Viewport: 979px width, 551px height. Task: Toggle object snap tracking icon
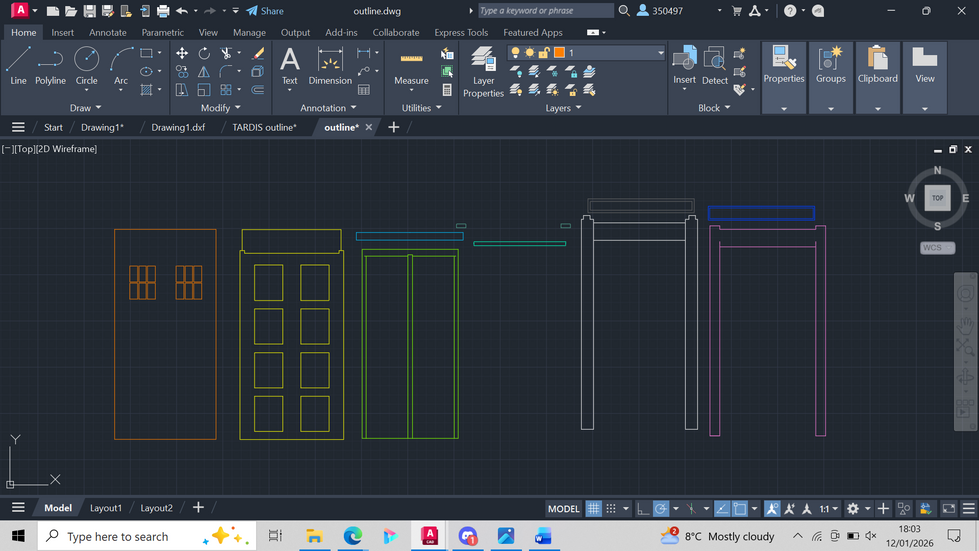click(x=722, y=509)
